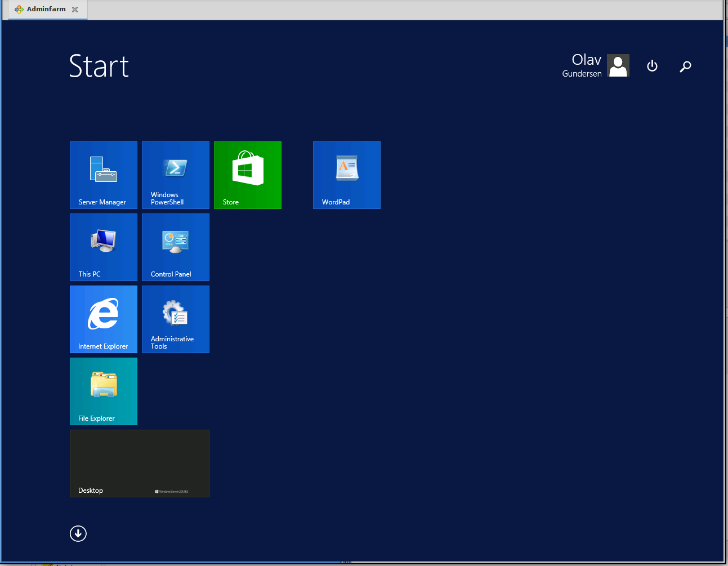Viewport: 728px width, 566px height.
Task: Open the Server Manager tile
Action: click(x=104, y=175)
